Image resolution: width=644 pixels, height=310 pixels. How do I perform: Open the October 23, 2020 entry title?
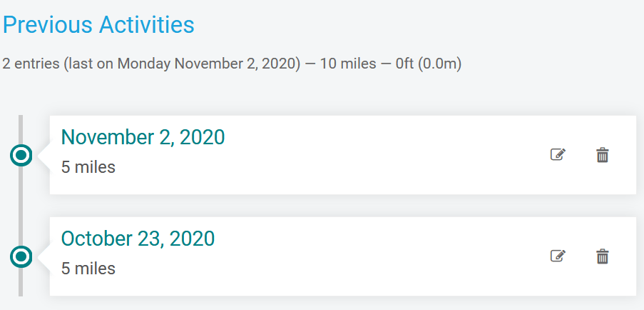[x=138, y=239]
